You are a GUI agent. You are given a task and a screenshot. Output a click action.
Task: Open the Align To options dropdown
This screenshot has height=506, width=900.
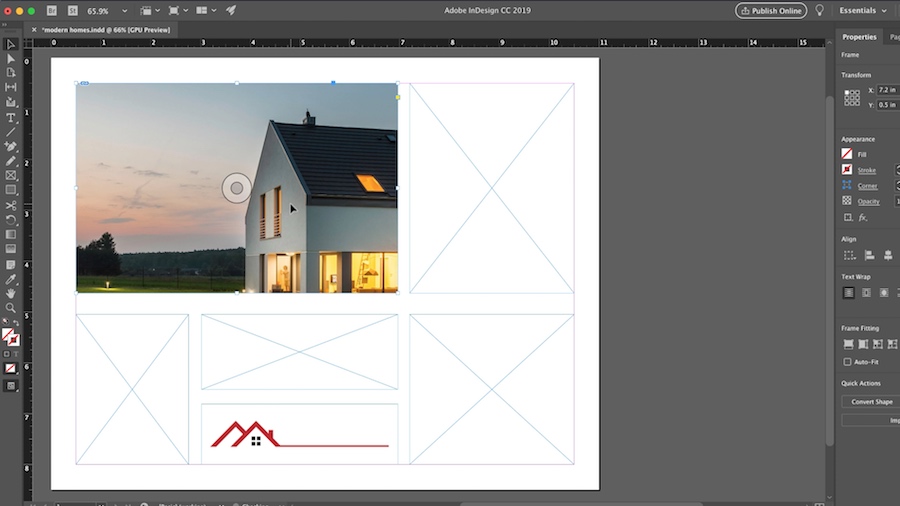pyautogui.click(x=849, y=255)
